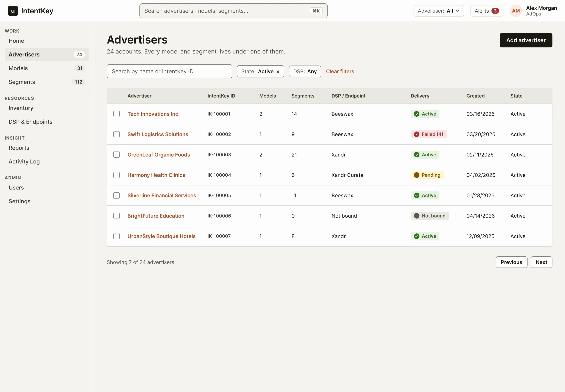565x392 pixels.
Task: Click the Created column header
Action: (475, 96)
